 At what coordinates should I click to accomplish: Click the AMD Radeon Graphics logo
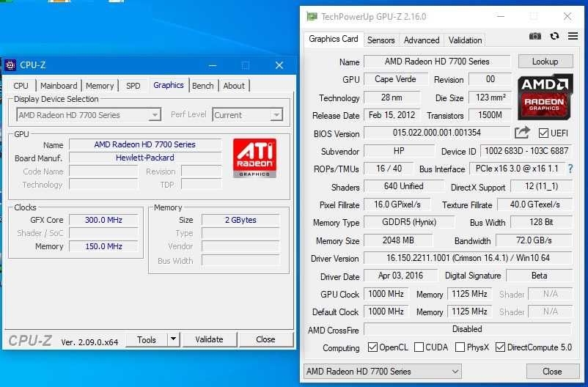coord(545,97)
